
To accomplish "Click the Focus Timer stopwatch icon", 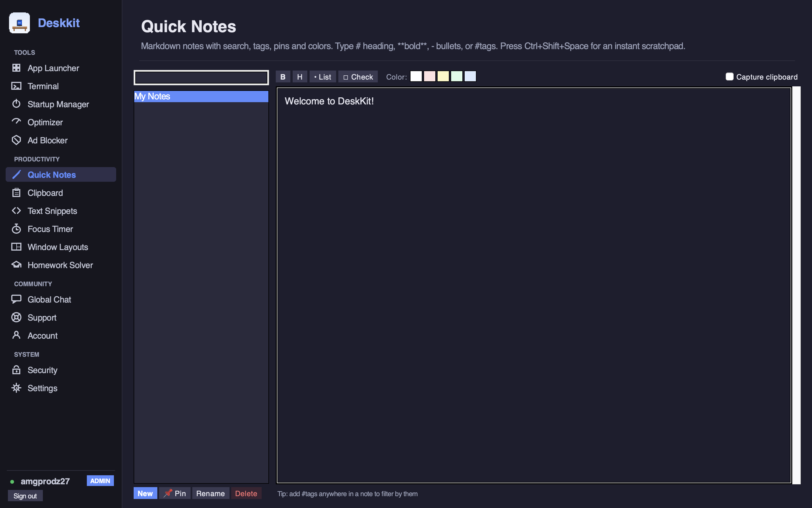I will [16, 229].
